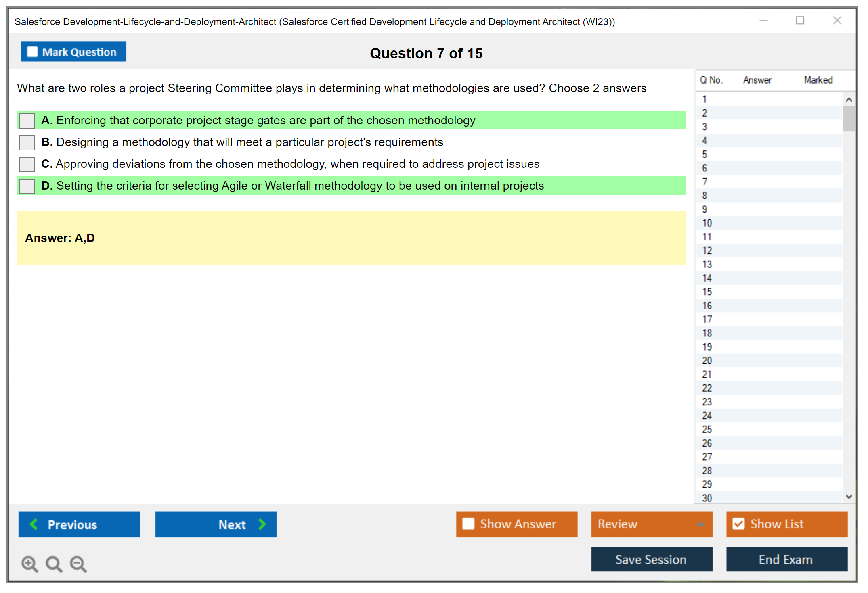The width and height of the screenshot is (868, 593).
Task: Go to the Next question
Action: point(216,524)
